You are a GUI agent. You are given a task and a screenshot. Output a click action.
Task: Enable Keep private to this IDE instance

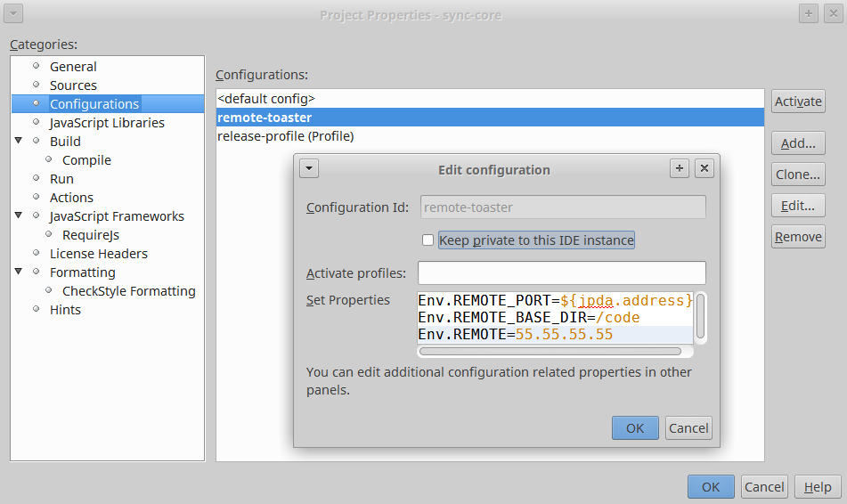click(428, 240)
